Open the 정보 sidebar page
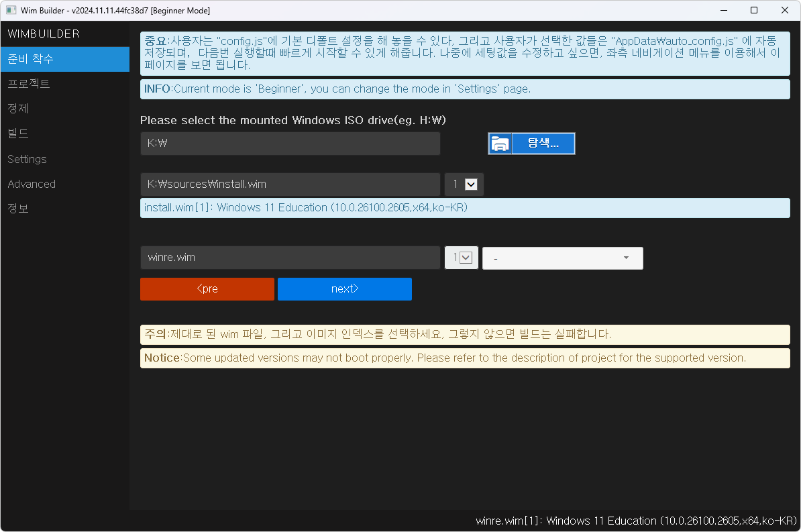 pyautogui.click(x=65, y=209)
